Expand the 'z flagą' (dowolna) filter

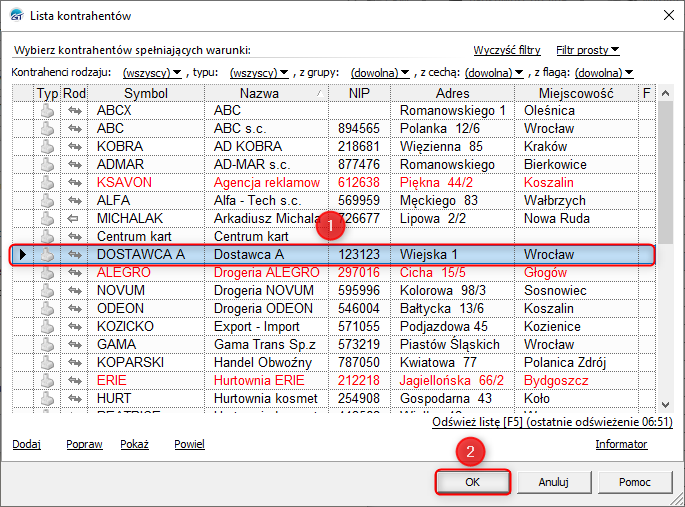click(603, 73)
